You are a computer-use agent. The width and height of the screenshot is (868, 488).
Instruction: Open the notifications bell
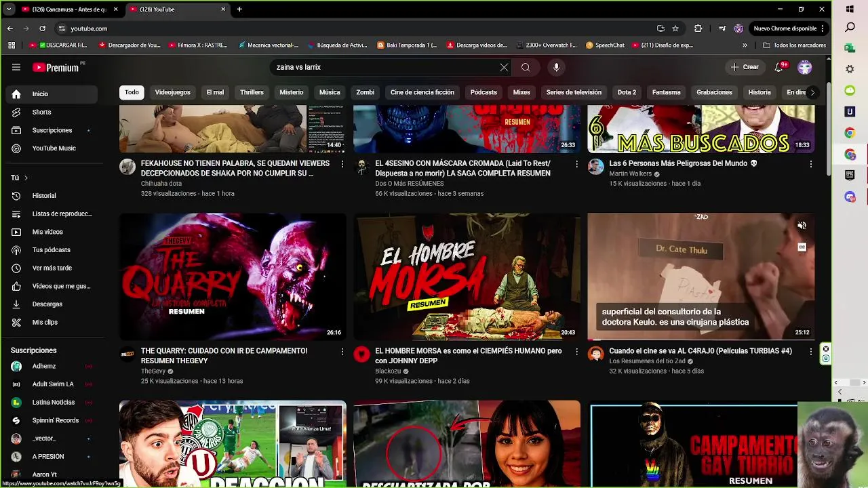(x=779, y=67)
